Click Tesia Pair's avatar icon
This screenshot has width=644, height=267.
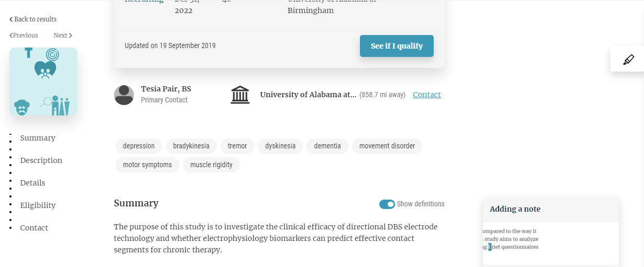124,95
